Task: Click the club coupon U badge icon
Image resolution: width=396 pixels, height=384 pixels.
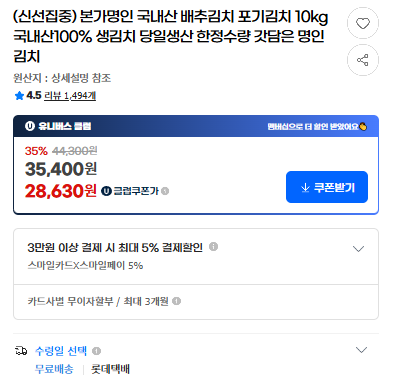Action: pyautogui.click(x=106, y=191)
